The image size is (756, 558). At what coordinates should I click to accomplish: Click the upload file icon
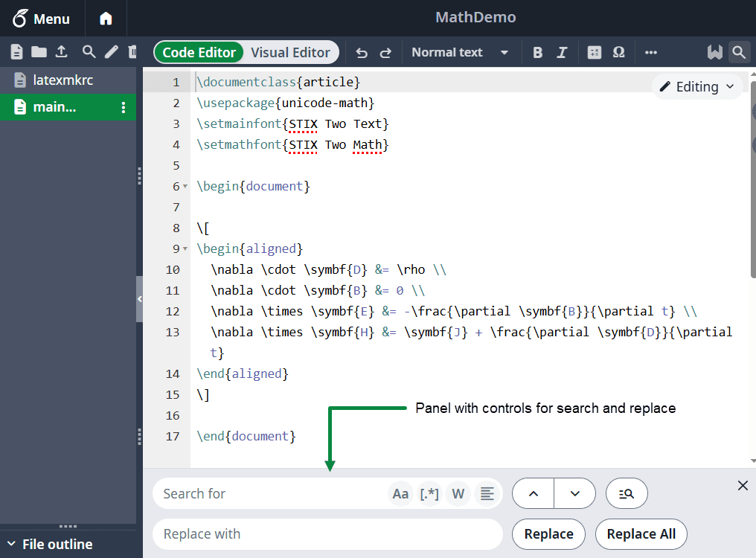62,52
